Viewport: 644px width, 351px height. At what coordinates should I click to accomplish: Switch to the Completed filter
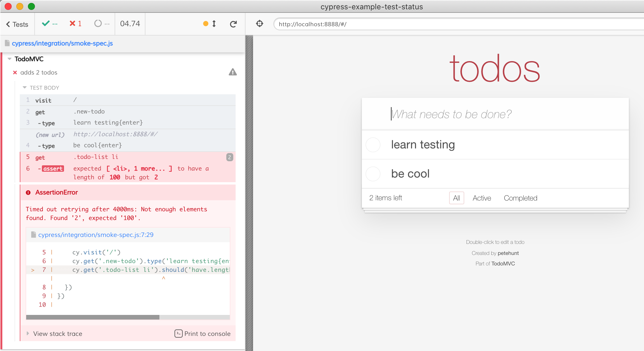[520, 198]
